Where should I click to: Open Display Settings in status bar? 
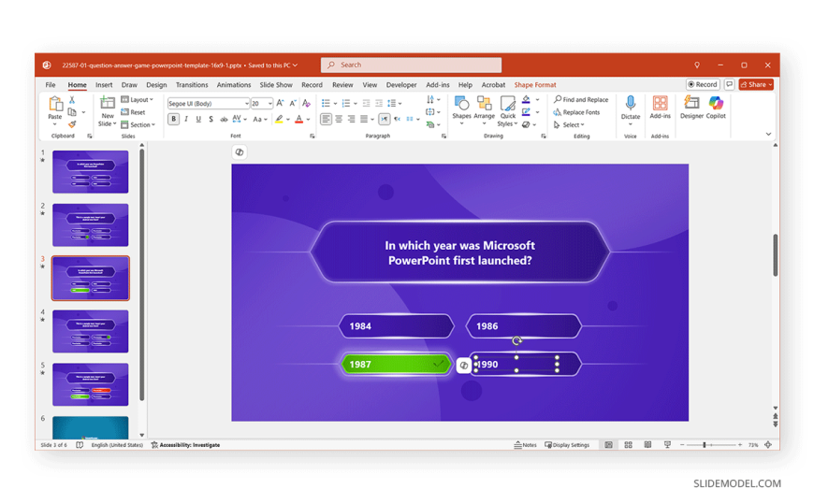[x=567, y=445]
